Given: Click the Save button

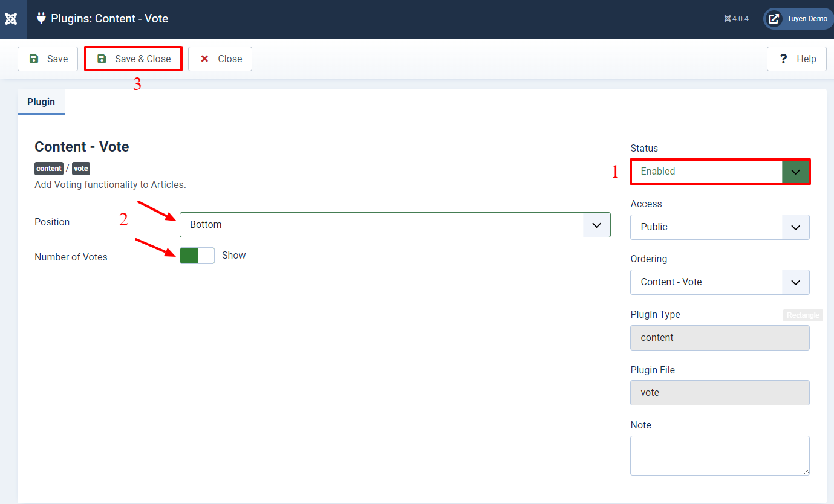Looking at the screenshot, I should click(x=48, y=59).
